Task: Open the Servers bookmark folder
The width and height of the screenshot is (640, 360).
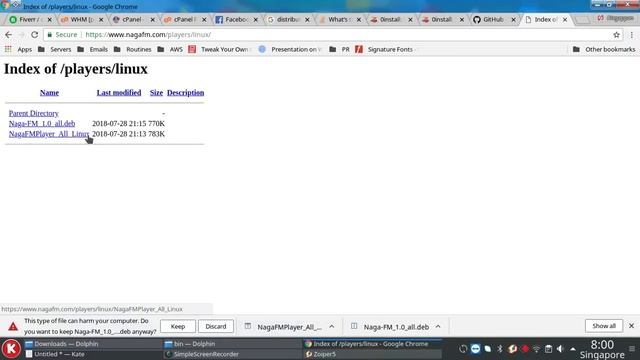Action: [x=54, y=49]
